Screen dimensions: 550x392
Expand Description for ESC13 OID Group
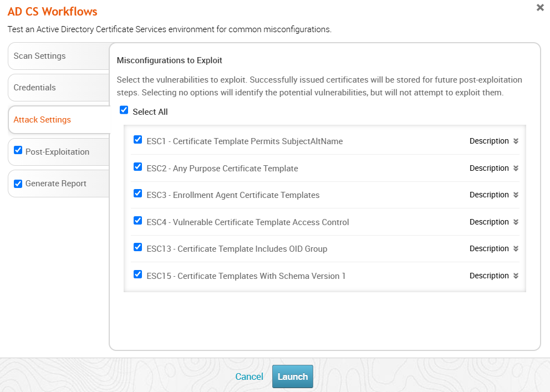493,249
